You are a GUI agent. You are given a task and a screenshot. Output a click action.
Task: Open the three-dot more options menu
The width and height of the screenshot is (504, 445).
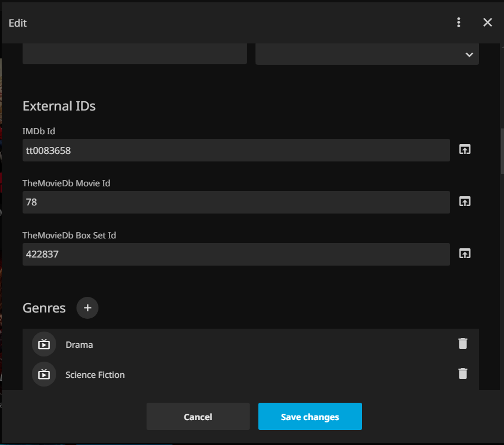[459, 23]
